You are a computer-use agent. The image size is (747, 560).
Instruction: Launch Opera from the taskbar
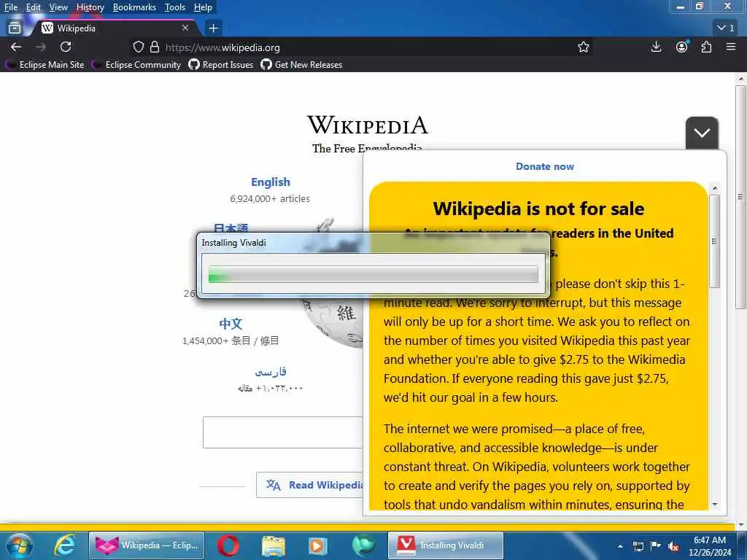click(x=228, y=545)
